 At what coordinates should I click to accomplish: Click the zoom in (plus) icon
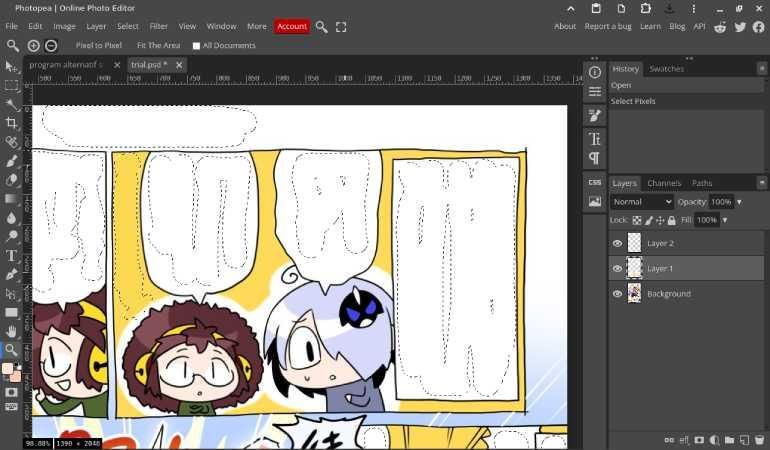point(34,46)
